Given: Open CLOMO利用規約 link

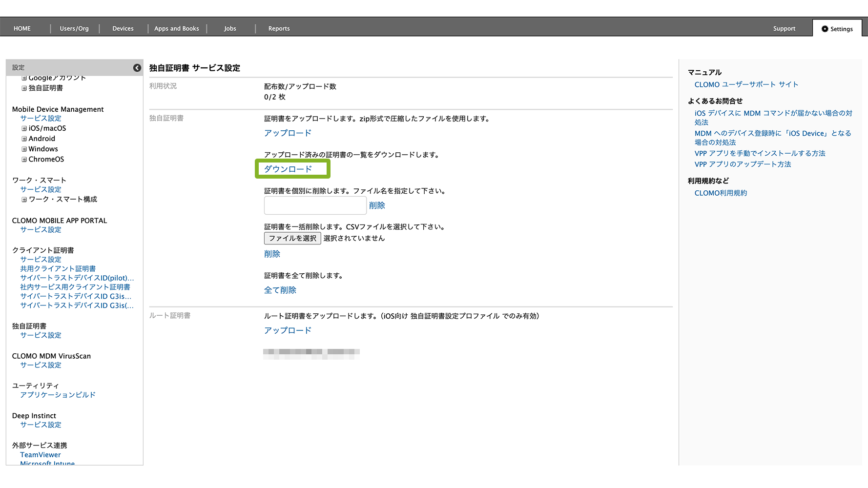Looking at the screenshot, I should click(x=721, y=193).
